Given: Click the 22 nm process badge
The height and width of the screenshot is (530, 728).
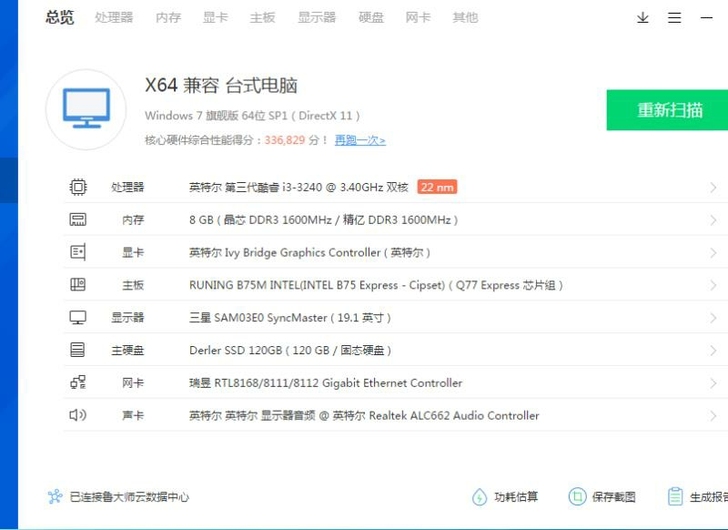Looking at the screenshot, I should coord(437,187).
